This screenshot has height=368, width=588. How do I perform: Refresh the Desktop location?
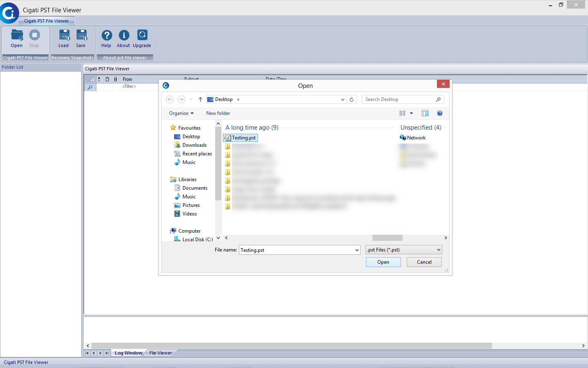(x=352, y=99)
